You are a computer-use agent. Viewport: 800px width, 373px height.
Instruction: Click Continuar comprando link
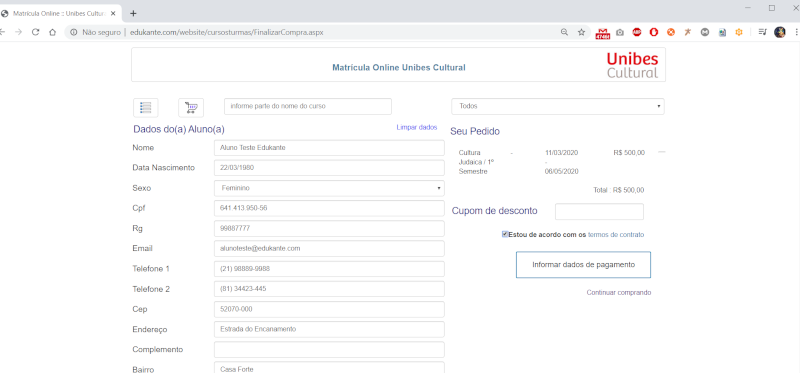(x=618, y=292)
